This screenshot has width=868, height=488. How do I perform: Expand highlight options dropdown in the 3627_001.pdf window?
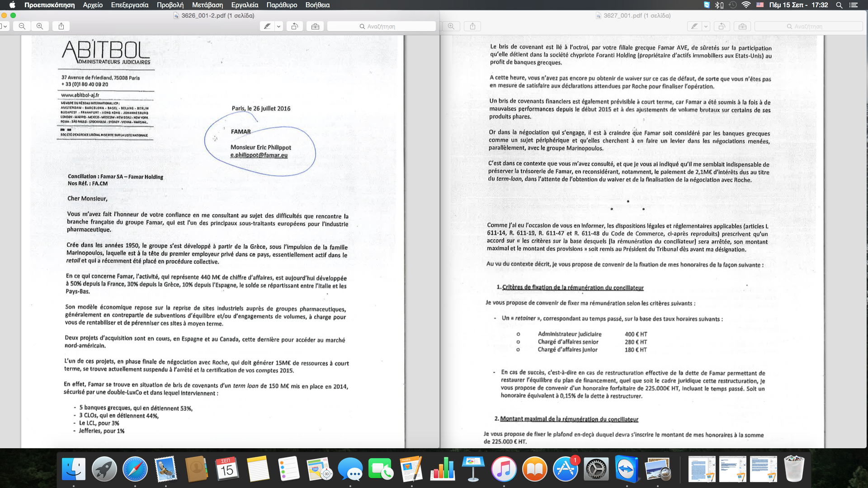tap(706, 26)
